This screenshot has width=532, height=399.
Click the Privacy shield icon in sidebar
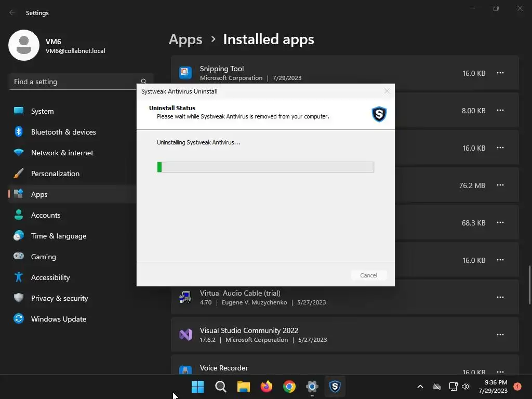point(19,298)
